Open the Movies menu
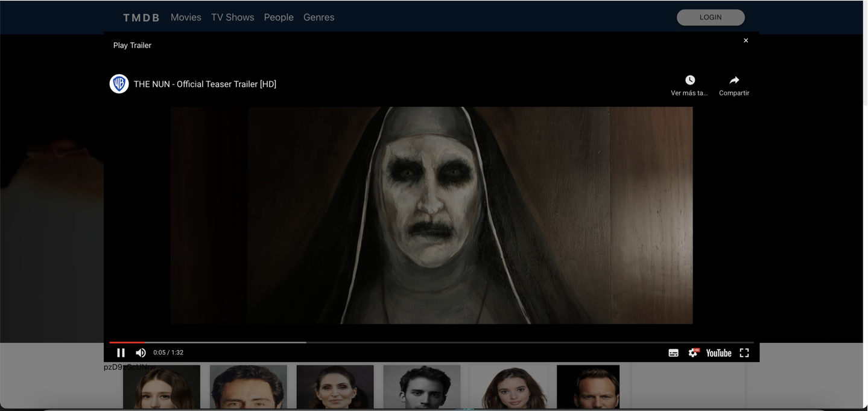Image resolution: width=868 pixels, height=411 pixels. (x=186, y=18)
